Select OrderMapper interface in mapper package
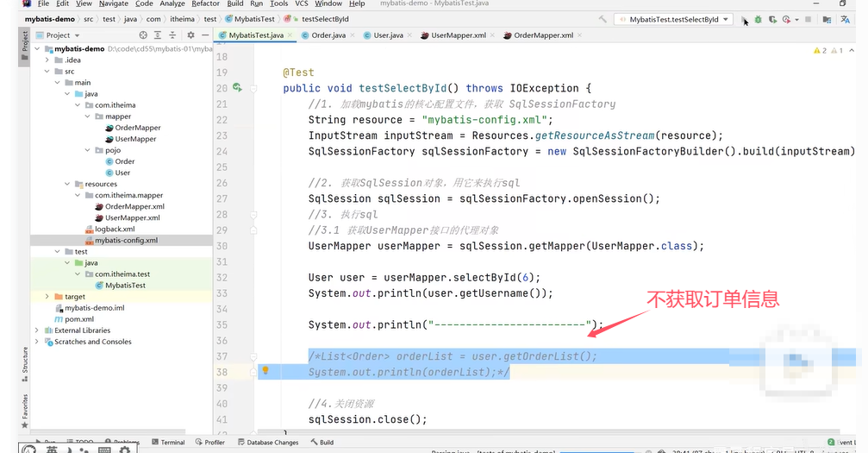 [x=132, y=128]
